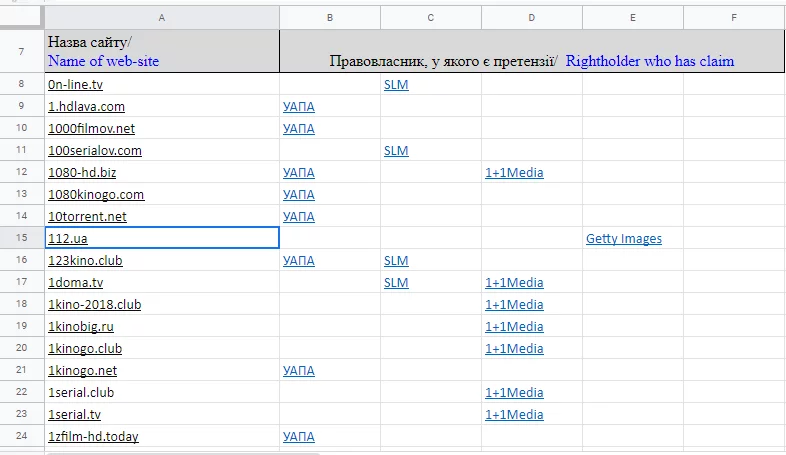Viewport: 786px width, 455px height.
Task: Select row 12 header
Action: click(22, 172)
